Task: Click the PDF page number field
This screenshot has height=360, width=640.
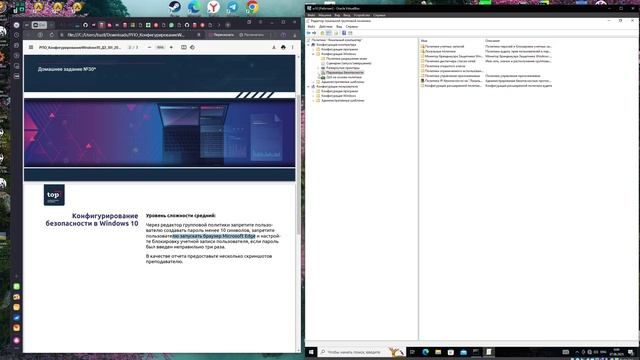Action: 131,47
